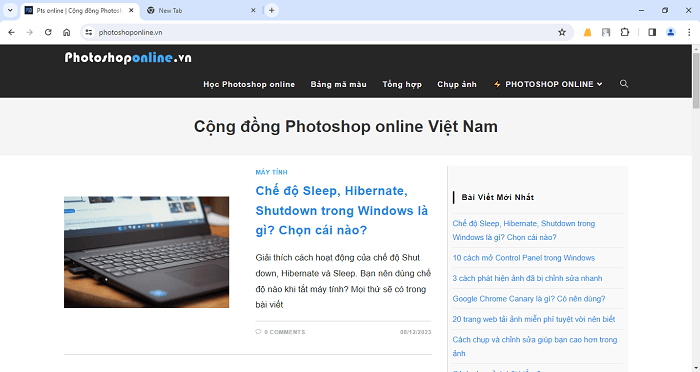Close the New Tab tab
Screen dimensions: 700x372
click(253, 10)
